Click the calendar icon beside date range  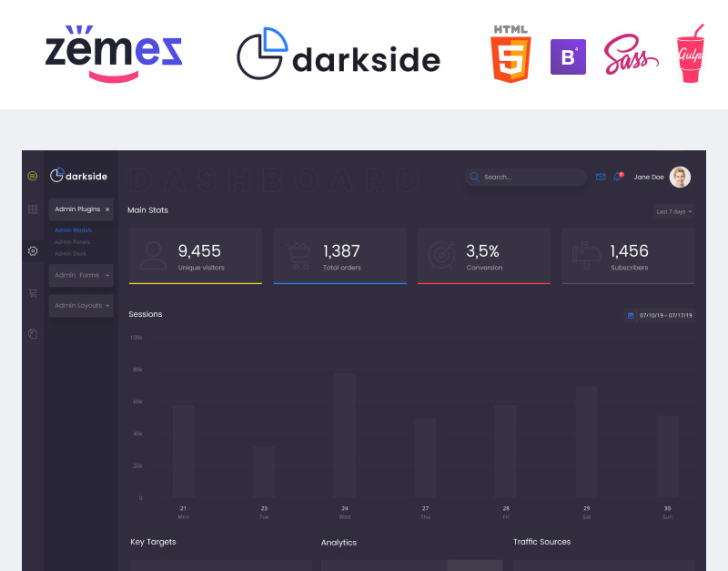click(630, 315)
